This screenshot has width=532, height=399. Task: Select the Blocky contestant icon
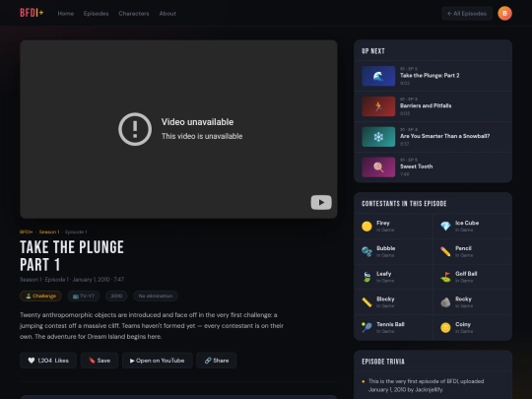coord(366,302)
